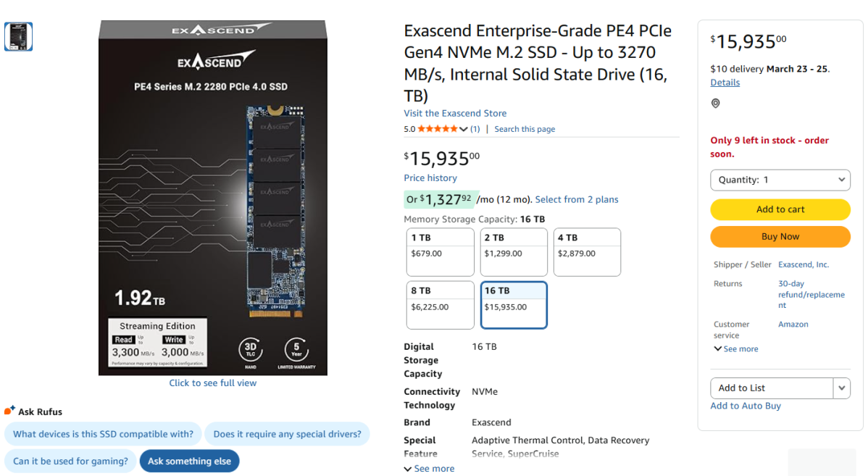Click the star rating icons
Viewport: 868px width, 476px height.
438,129
